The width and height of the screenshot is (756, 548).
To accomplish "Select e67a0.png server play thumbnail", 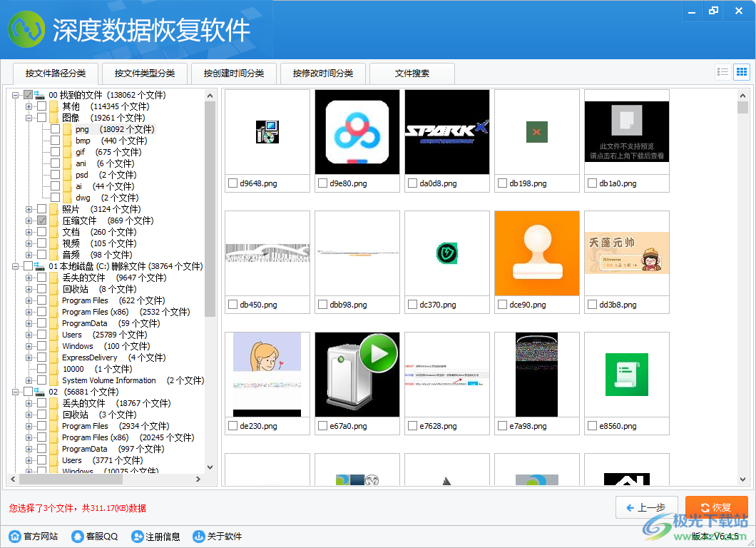I will click(x=357, y=375).
